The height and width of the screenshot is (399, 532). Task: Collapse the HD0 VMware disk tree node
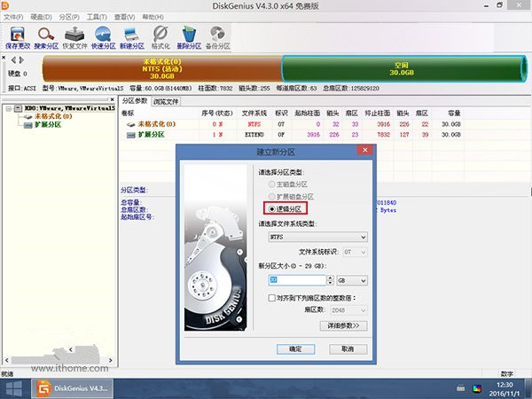point(8,109)
